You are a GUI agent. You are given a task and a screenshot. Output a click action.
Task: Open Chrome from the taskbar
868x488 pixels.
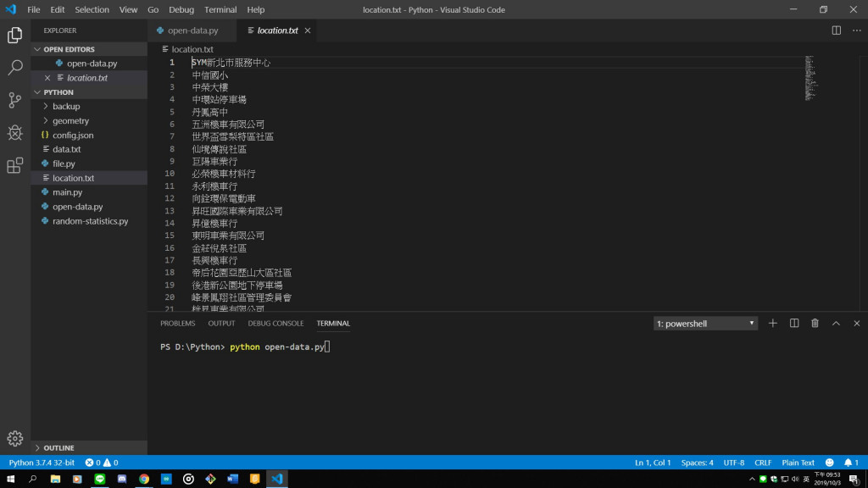(144, 480)
